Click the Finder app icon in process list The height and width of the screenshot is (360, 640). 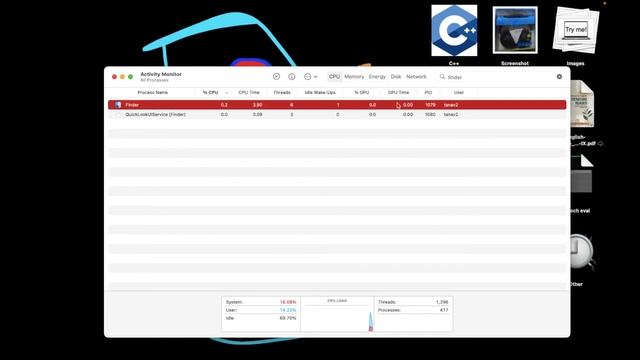pos(118,105)
